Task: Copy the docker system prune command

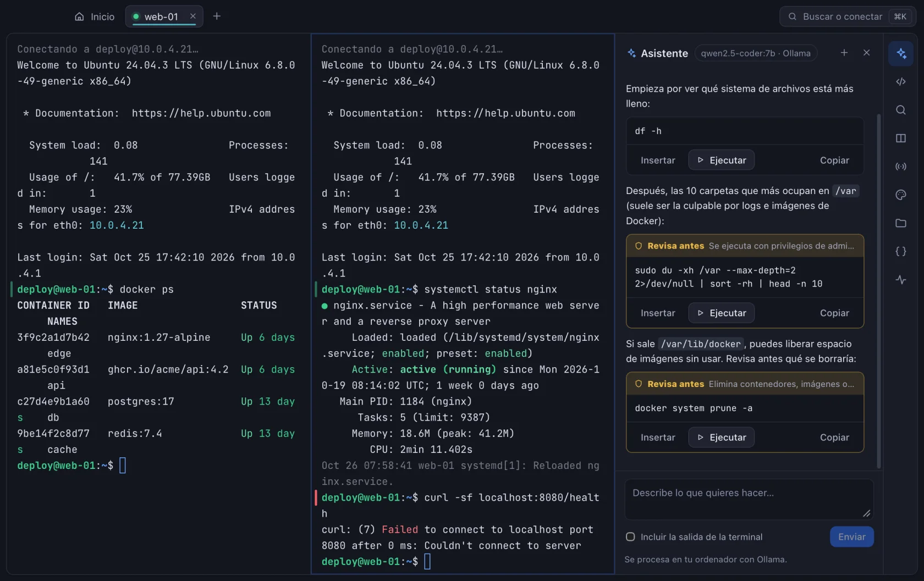Action: tap(834, 438)
